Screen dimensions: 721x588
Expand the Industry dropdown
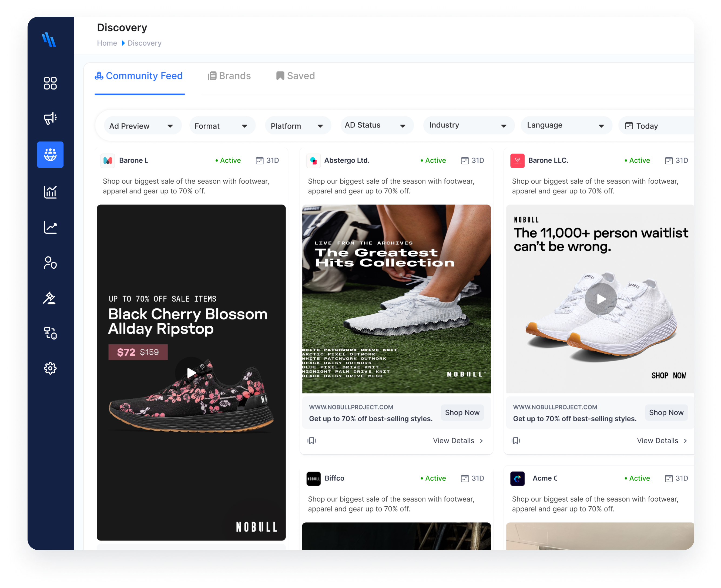tap(469, 125)
